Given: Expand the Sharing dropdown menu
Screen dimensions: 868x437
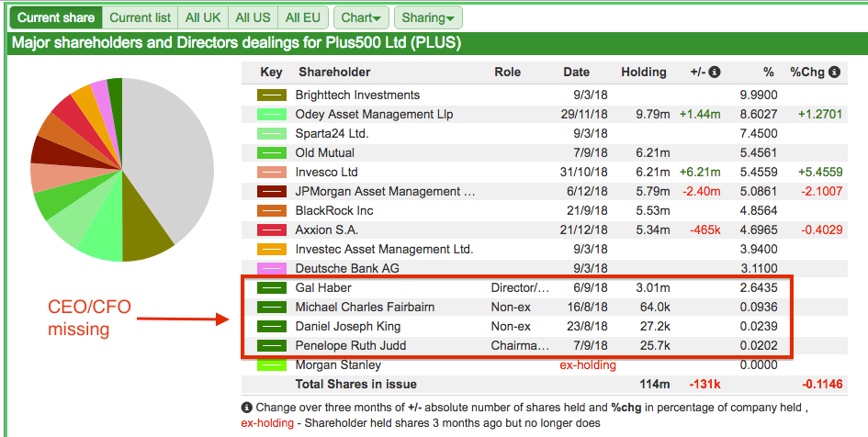Looking at the screenshot, I should click(428, 17).
